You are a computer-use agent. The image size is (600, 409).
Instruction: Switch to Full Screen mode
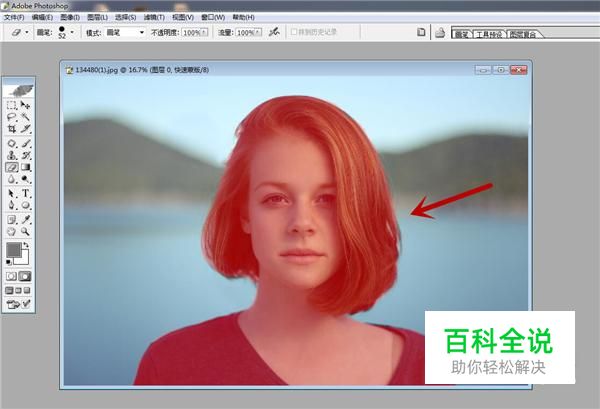click(27, 290)
